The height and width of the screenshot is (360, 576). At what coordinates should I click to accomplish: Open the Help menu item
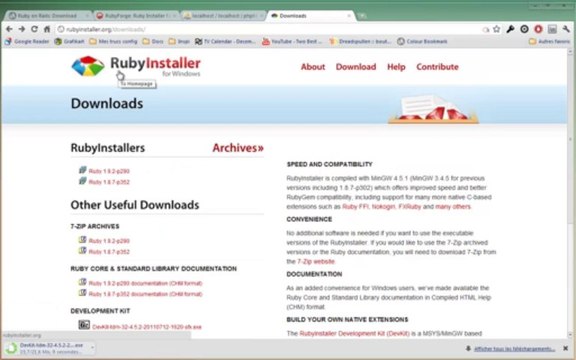(x=396, y=67)
